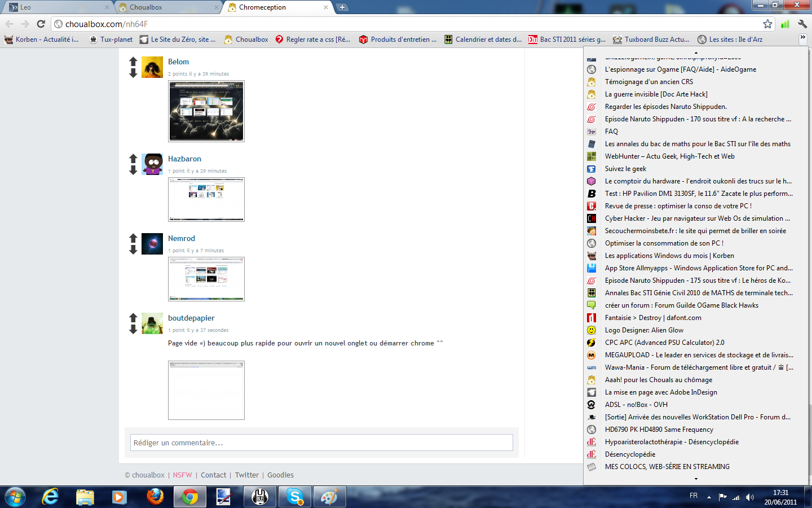Open the NSFW footer link
Viewport: 812px width, 508px height.
tap(182, 475)
